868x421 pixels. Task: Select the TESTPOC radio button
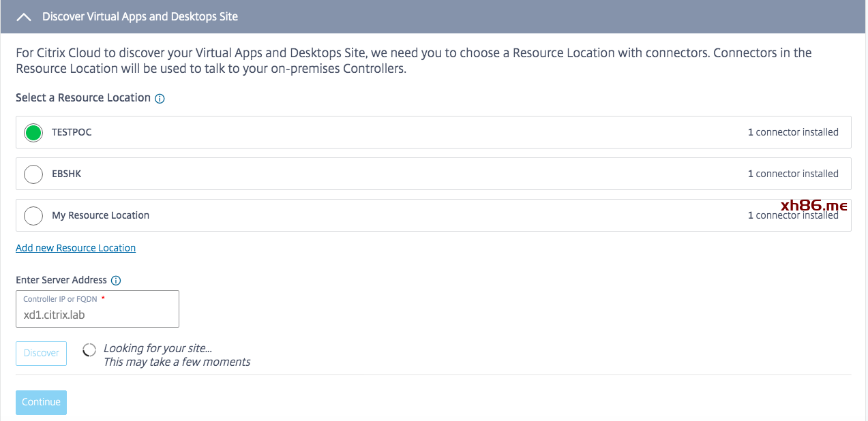click(33, 133)
